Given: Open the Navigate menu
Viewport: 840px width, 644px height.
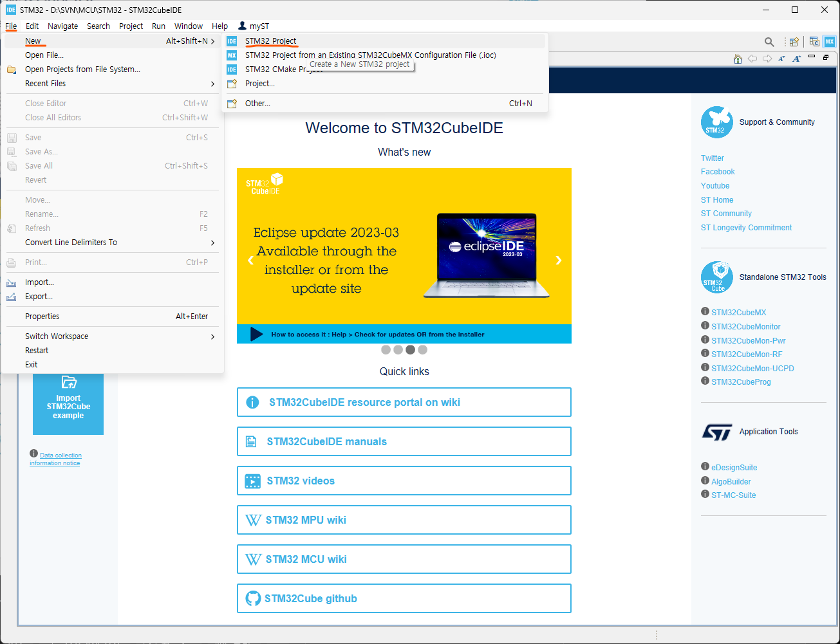Looking at the screenshot, I should tap(63, 26).
